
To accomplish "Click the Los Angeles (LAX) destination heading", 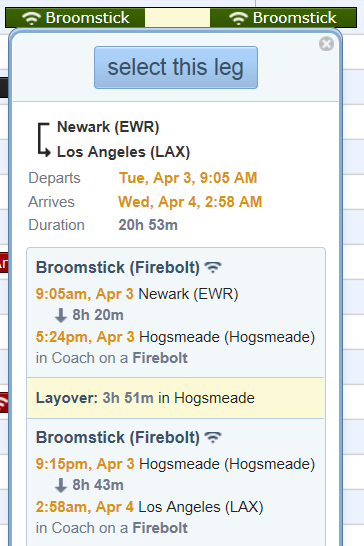I will pos(123,152).
